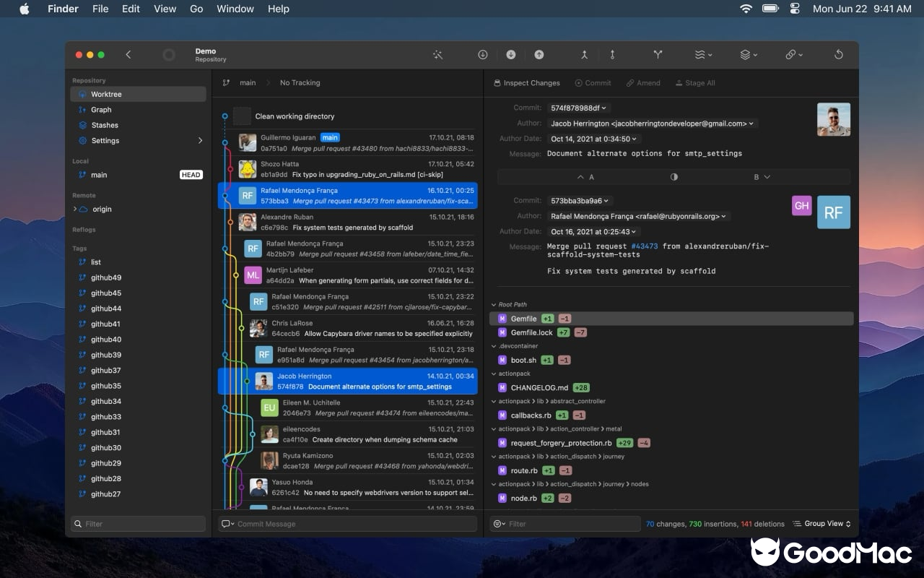Open the stash layers dropdown

click(749, 55)
